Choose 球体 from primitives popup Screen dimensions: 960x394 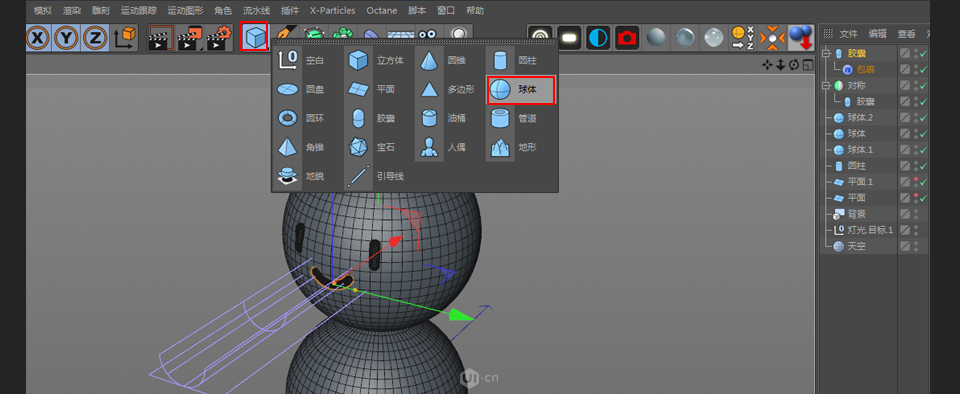(521, 90)
